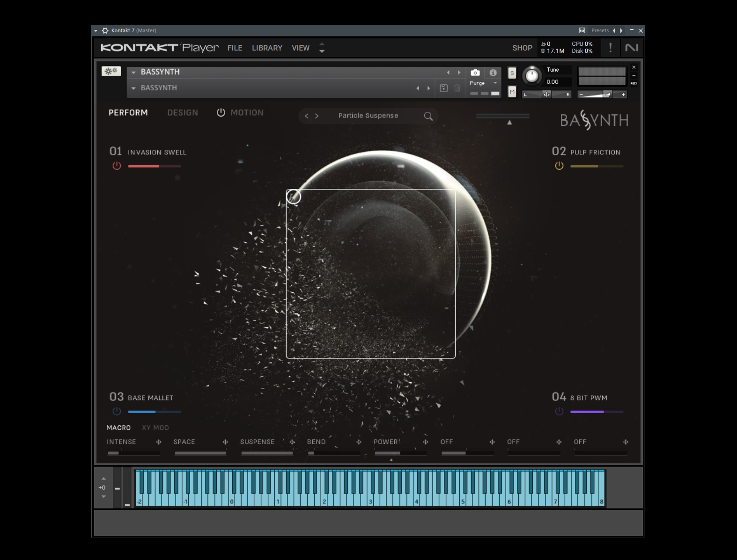
Task: Toggle power for layer 02 Pulp Friction
Action: tap(559, 166)
